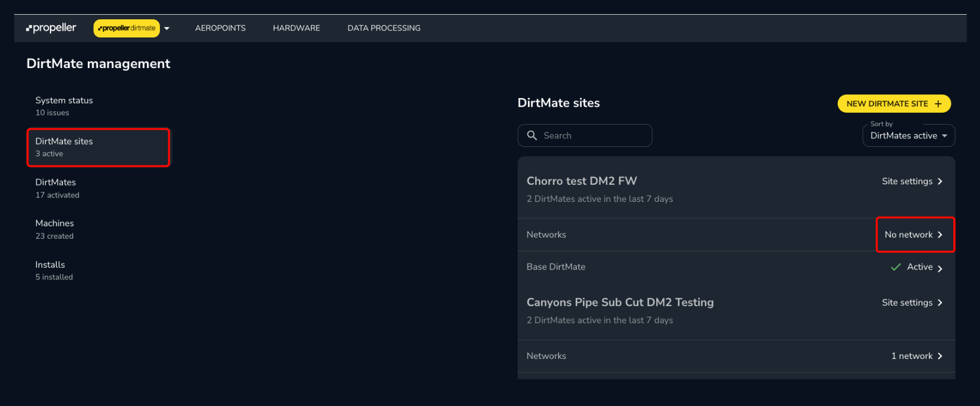This screenshot has width=980, height=406.
Task: Click the 10 issues text
Action: pos(52,113)
